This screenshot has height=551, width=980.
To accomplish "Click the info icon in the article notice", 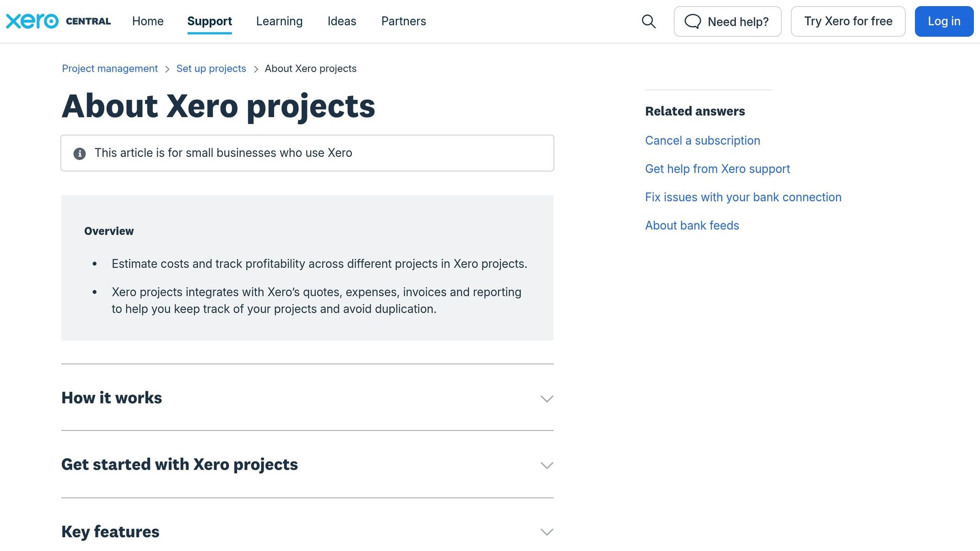I will [x=79, y=154].
